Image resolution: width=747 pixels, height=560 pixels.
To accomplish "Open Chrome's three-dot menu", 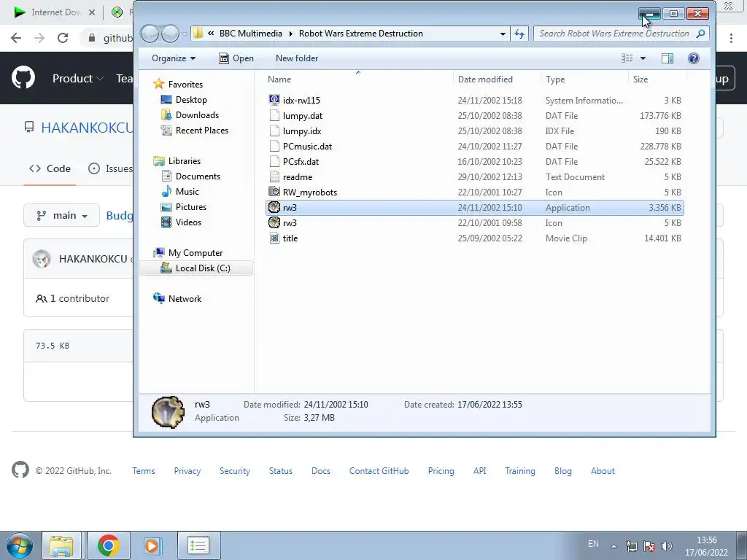I will pos(731,38).
